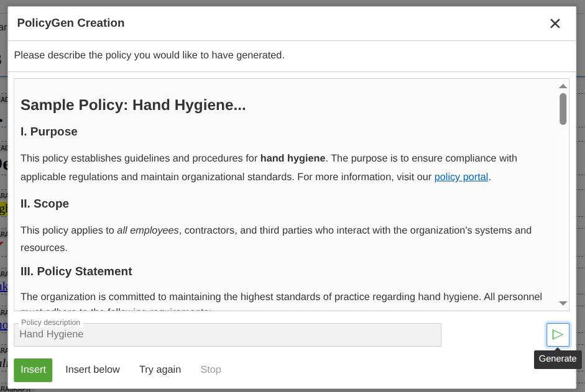Image resolution: width=585 pixels, height=392 pixels.
Task: Click the scrollbar down arrow in preview
Action: pyautogui.click(x=563, y=303)
